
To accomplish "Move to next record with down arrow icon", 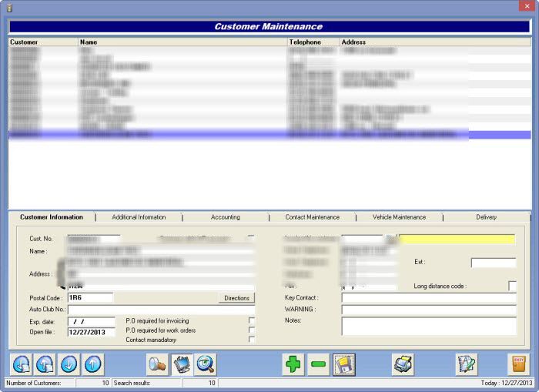I will pyautogui.click(x=69, y=364).
